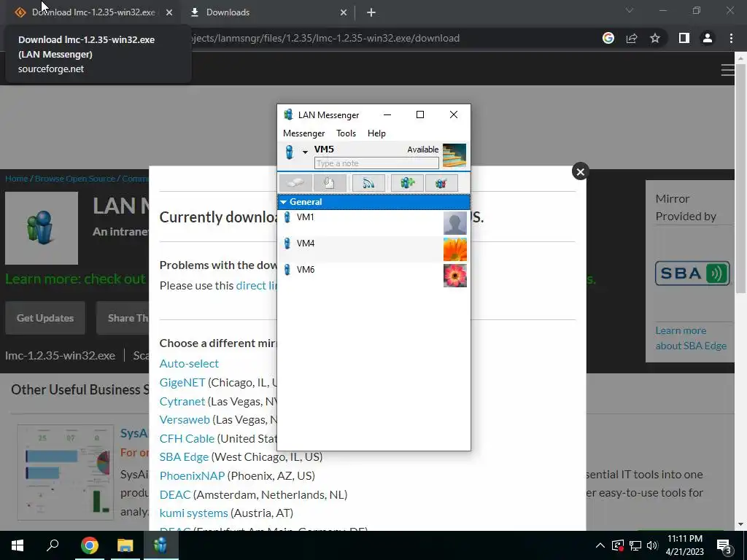Click the volume speaker tray icon
This screenshot has height=560, width=747.
(x=652, y=545)
